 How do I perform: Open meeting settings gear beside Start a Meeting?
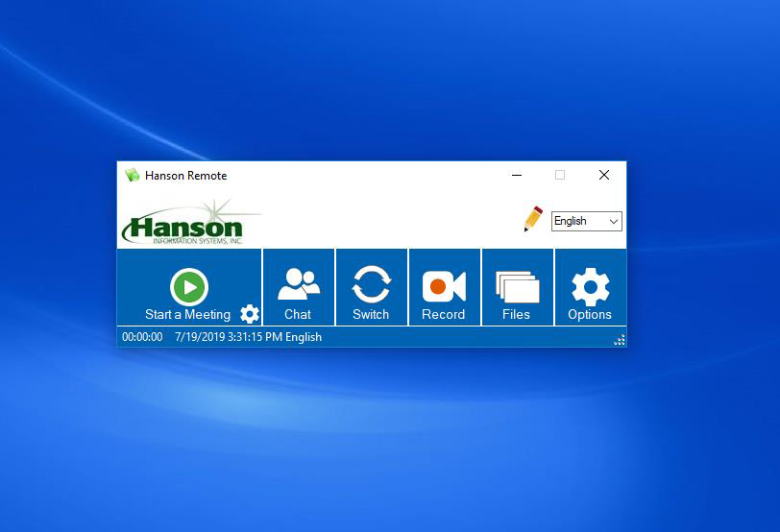(x=250, y=314)
